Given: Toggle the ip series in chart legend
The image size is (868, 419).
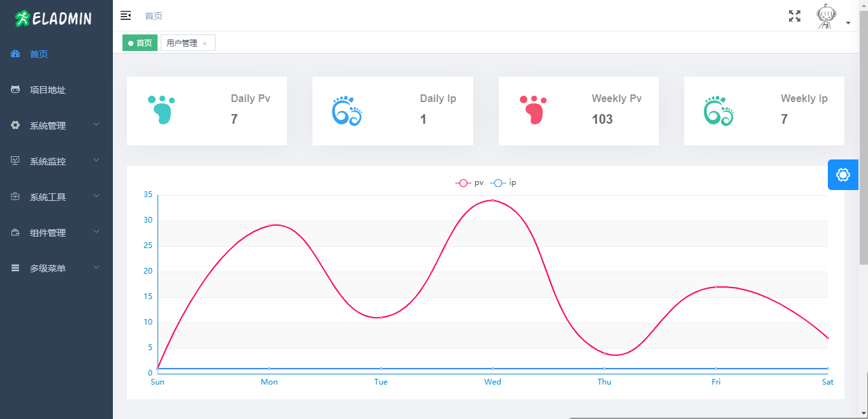Looking at the screenshot, I should click(x=503, y=183).
